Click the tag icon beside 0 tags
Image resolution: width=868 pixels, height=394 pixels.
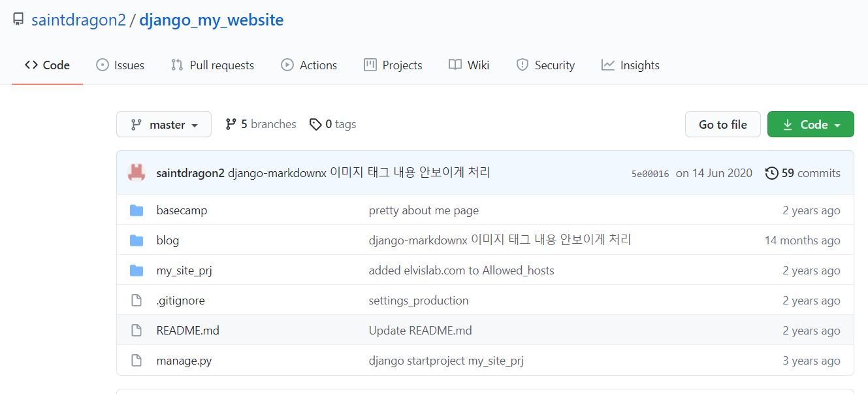coord(315,124)
